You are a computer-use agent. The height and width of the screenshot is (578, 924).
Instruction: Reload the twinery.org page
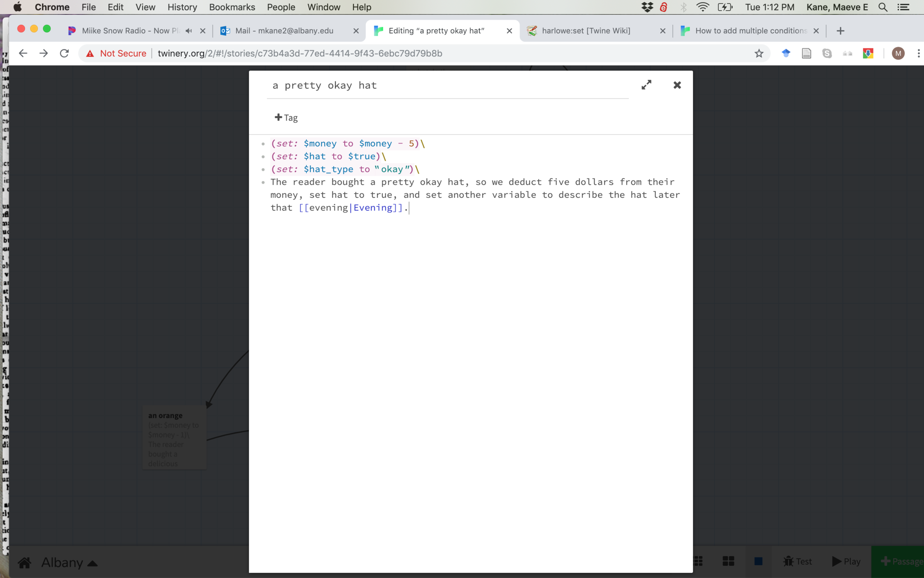(x=64, y=53)
